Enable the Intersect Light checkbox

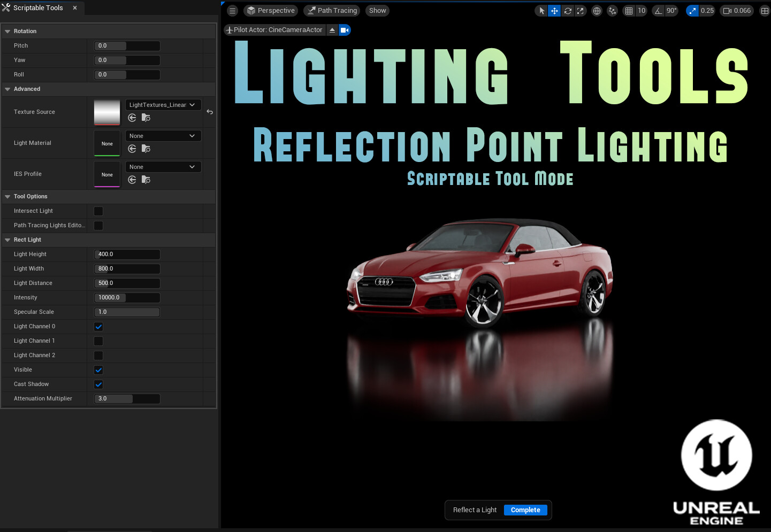pos(98,211)
